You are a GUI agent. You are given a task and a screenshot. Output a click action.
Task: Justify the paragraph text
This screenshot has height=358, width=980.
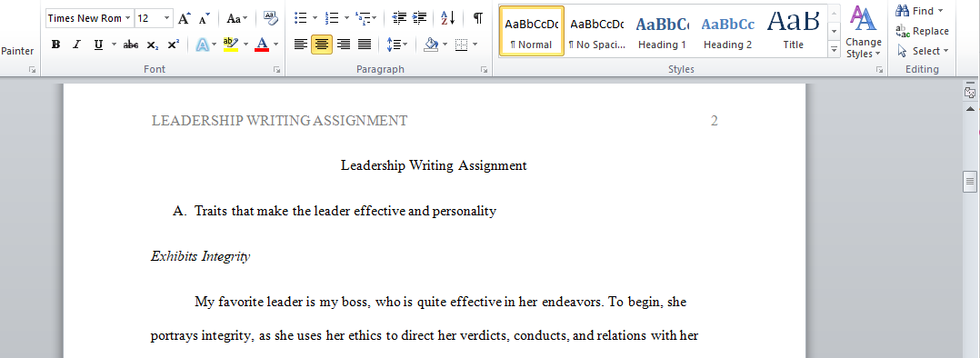pos(364,45)
